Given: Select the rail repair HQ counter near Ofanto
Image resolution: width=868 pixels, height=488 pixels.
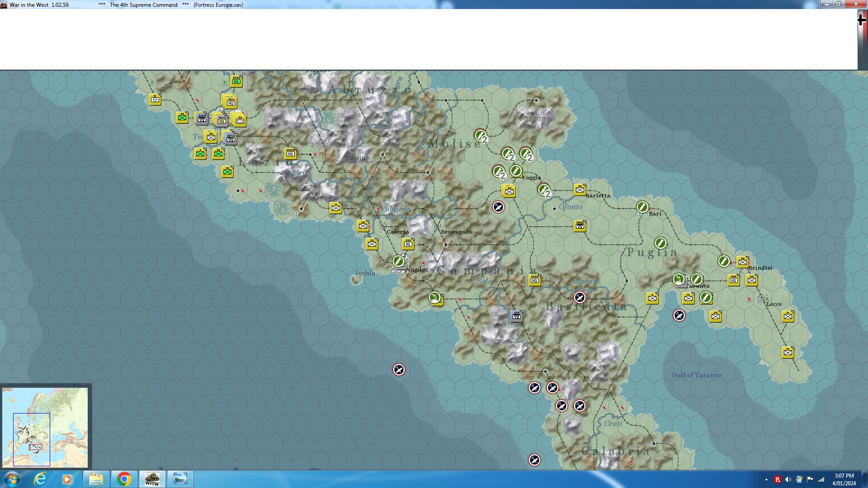Looking at the screenshot, I should (x=580, y=226).
